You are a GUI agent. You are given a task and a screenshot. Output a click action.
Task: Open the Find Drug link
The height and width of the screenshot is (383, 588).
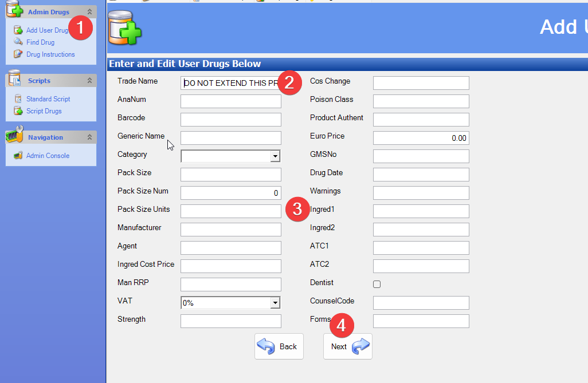[40, 42]
